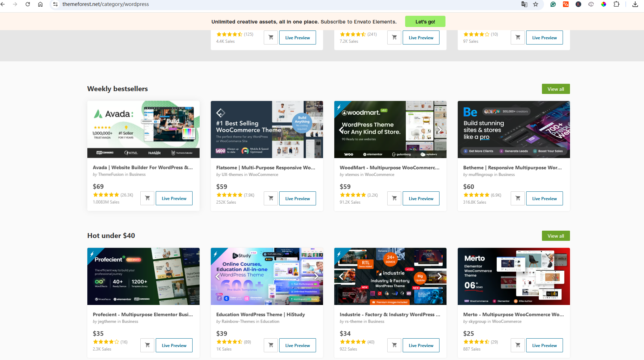Open Live Preview for Merto

click(544, 345)
